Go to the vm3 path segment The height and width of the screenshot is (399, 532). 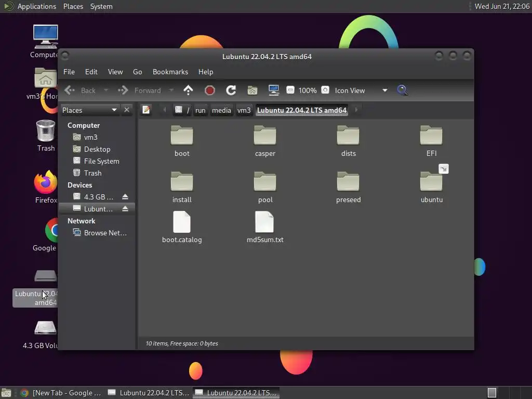[244, 110]
